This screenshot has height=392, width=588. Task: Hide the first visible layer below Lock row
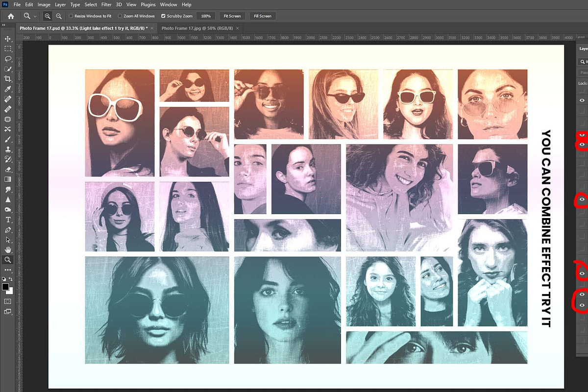[x=582, y=100]
